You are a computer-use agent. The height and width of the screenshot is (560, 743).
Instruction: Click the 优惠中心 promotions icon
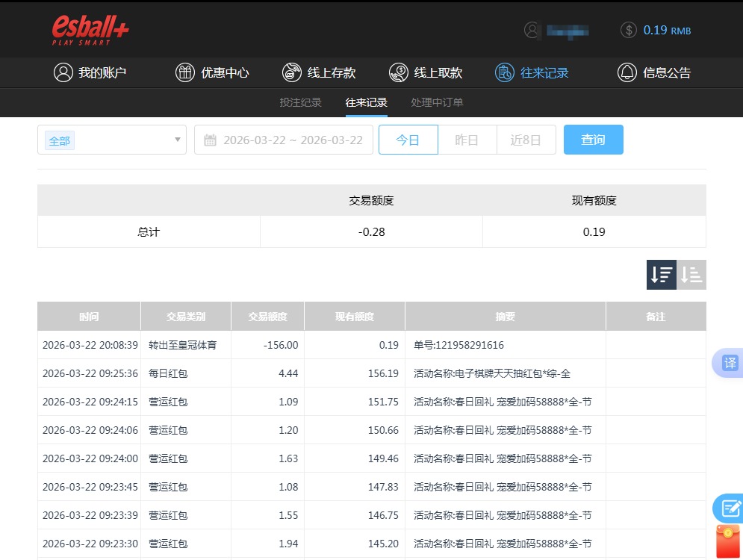click(x=184, y=72)
